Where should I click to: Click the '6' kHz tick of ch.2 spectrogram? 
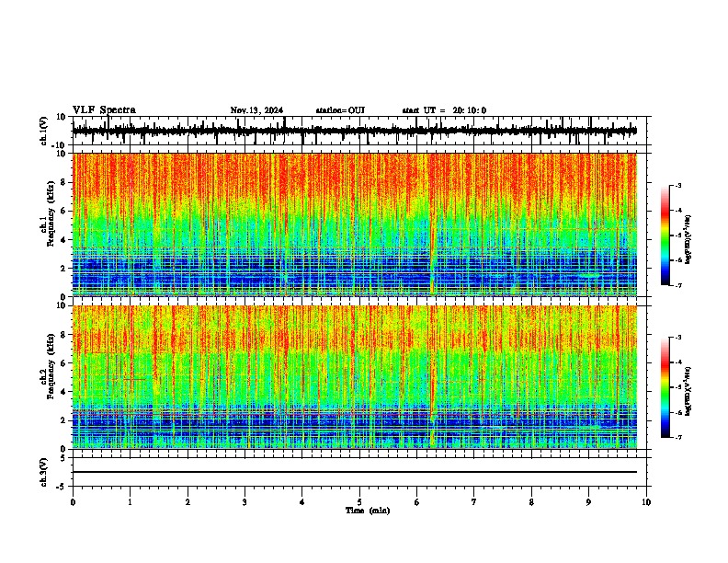pos(63,363)
